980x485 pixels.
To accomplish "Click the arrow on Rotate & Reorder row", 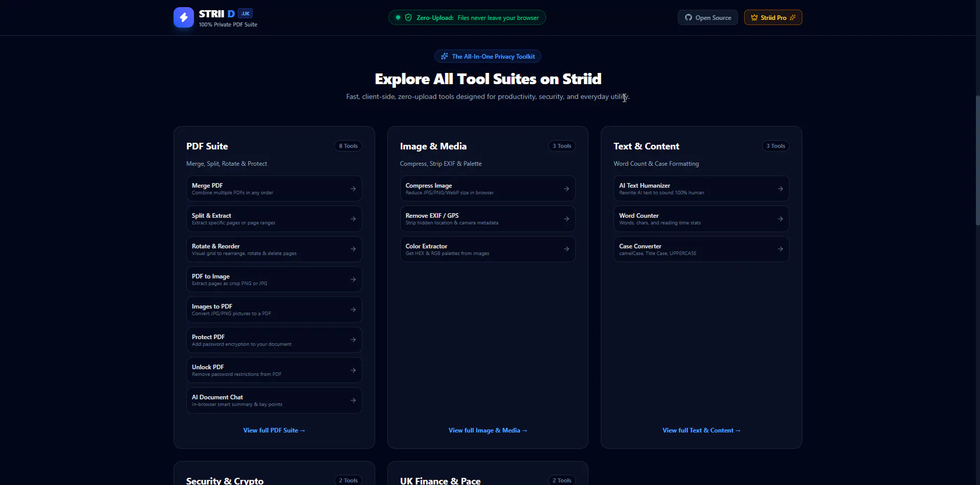I will [353, 249].
